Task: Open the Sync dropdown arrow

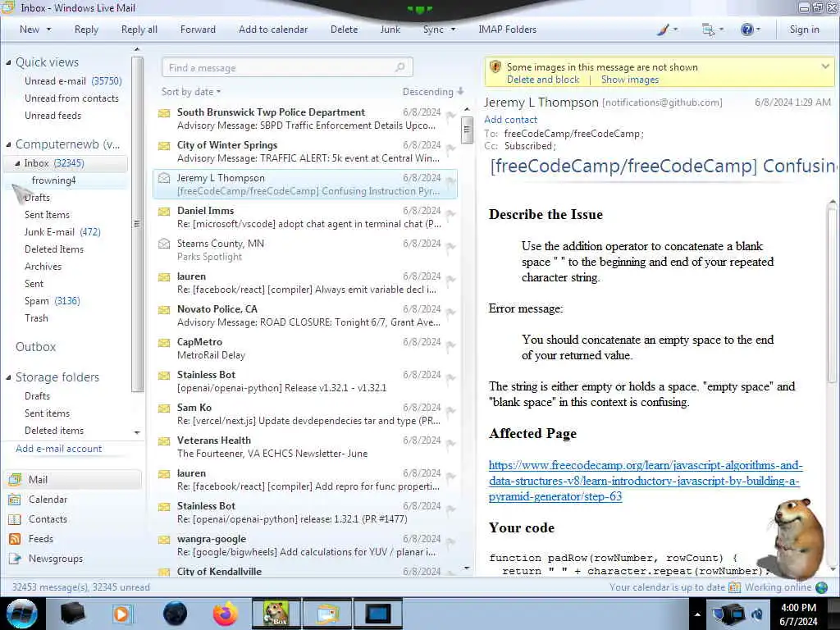Action: pos(453,30)
